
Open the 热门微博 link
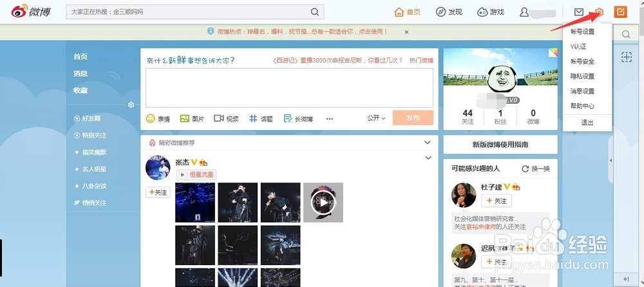421,61
